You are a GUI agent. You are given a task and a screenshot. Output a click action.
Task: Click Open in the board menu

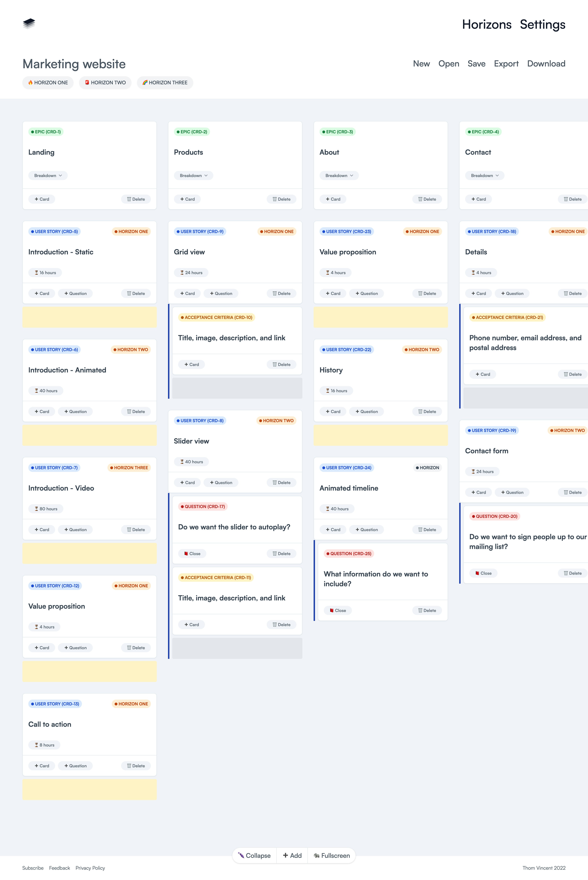449,64
